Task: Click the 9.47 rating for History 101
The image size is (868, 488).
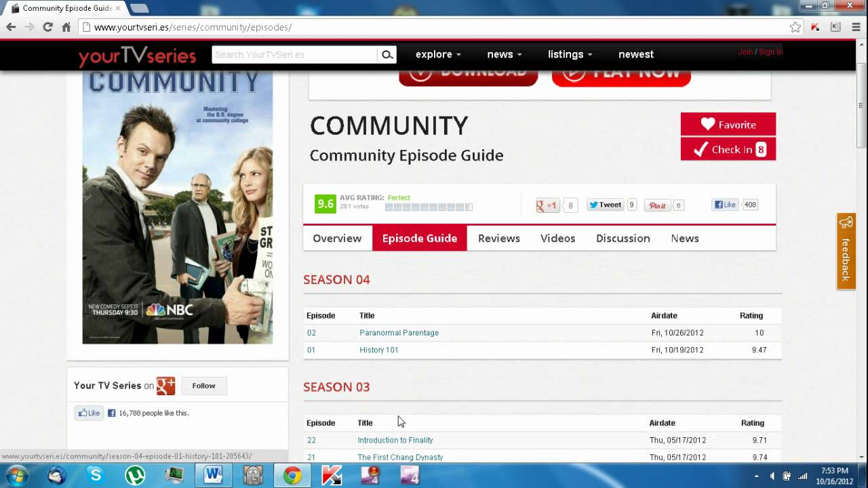Action: (x=759, y=350)
